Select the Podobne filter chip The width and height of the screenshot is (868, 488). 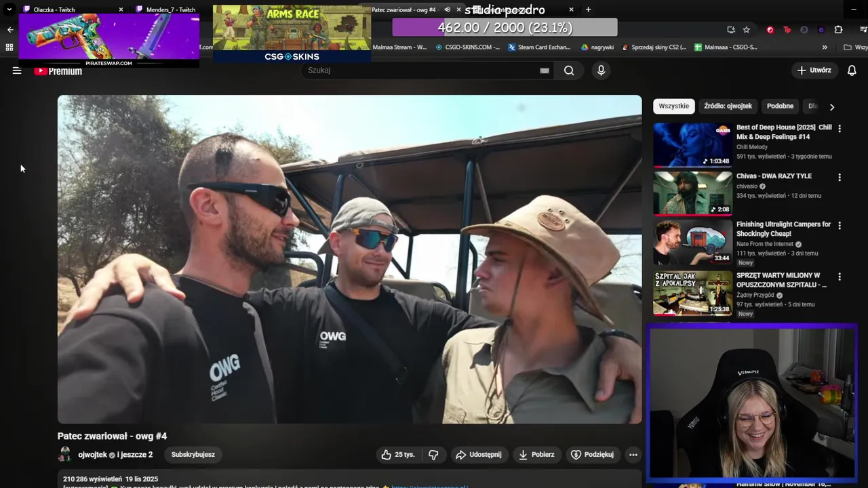(780, 106)
